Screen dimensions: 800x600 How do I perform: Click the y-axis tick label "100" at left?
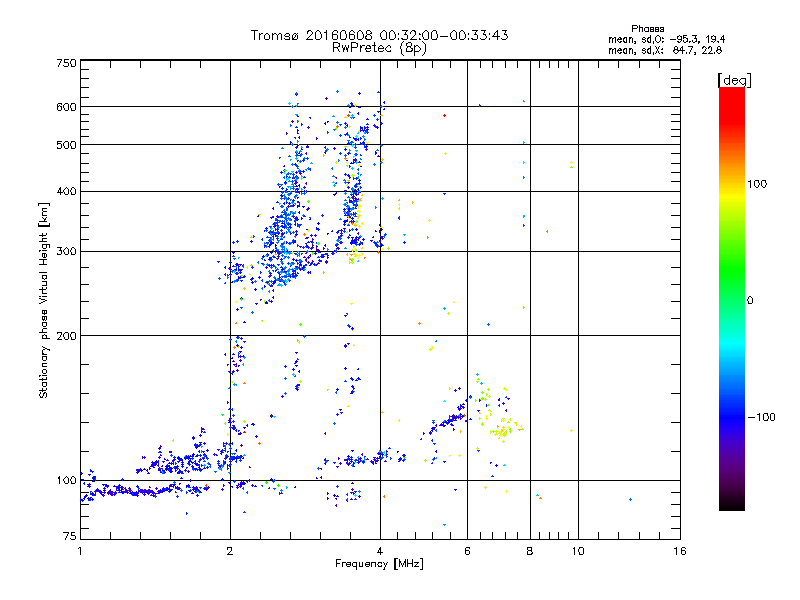point(66,481)
